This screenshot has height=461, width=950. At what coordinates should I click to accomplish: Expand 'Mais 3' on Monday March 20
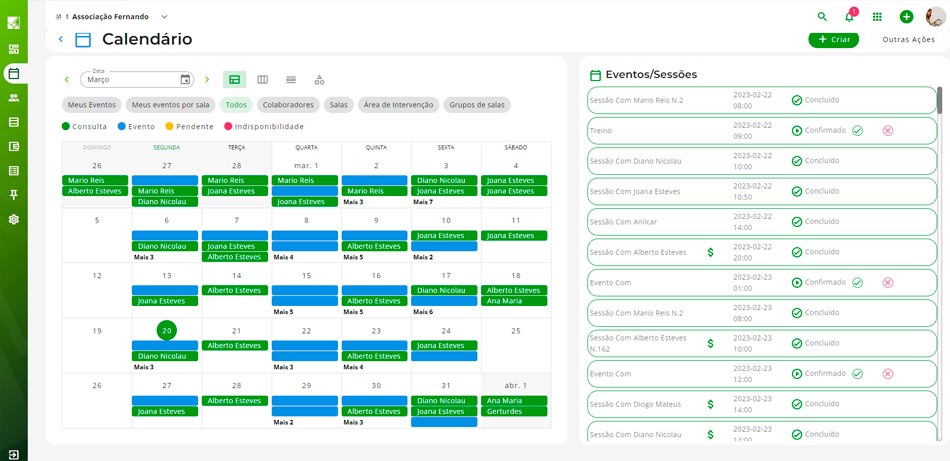coord(144,367)
